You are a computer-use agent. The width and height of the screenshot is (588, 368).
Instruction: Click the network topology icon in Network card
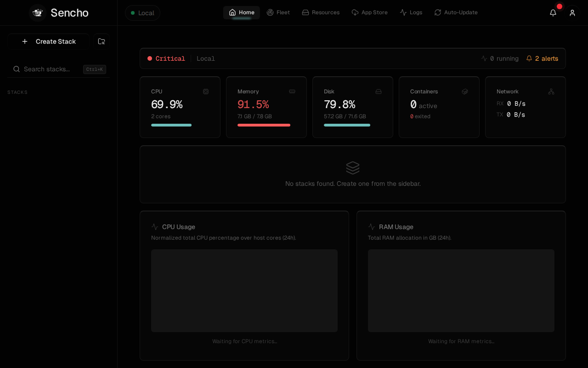(551, 92)
